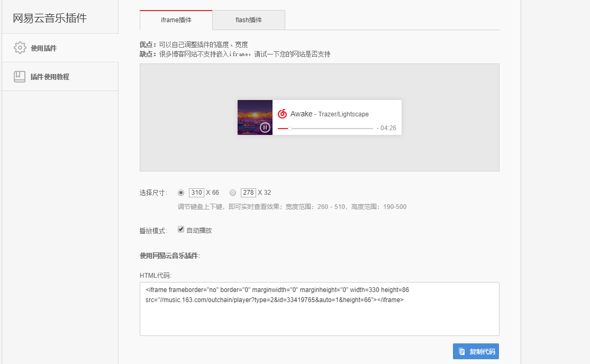Choose the 278 X 32 size radio button
The height and width of the screenshot is (364, 590).
click(233, 193)
